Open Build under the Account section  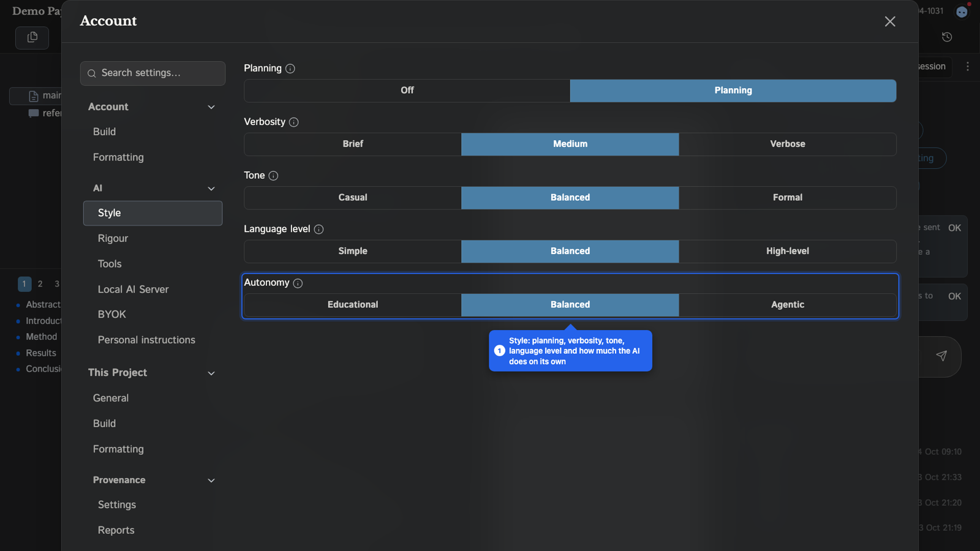coord(153,132)
